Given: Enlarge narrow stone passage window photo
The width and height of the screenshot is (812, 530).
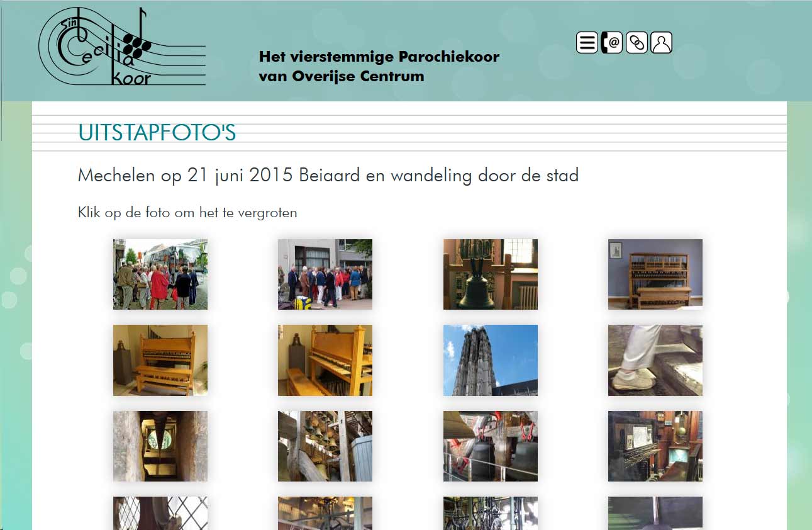Looking at the screenshot, I should 160,446.
